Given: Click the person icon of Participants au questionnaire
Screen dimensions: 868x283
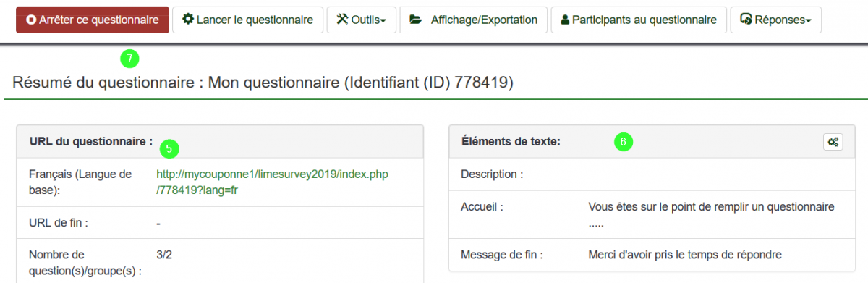Looking at the screenshot, I should click(565, 20).
